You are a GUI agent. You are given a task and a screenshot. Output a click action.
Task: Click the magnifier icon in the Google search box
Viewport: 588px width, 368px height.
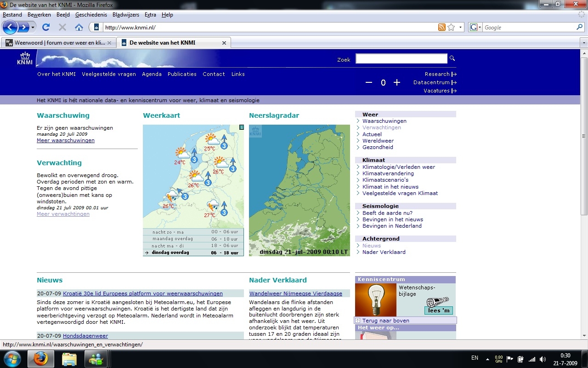579,28
